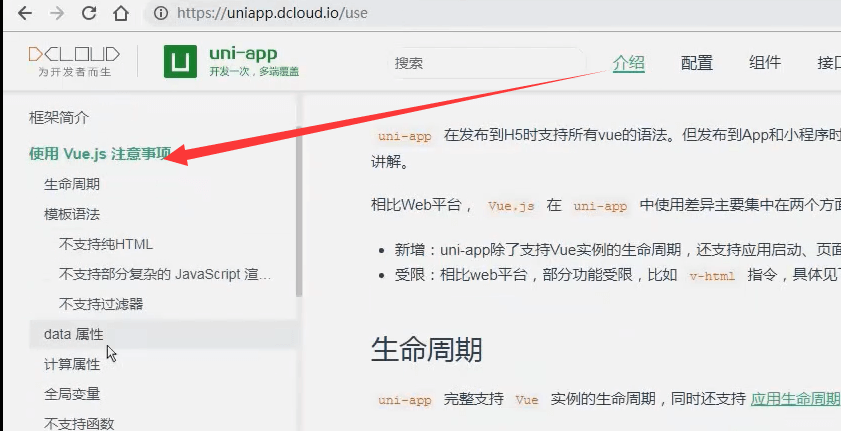
Task: Go to 计算属性 sidebar entry
Action: click(72, 365)
